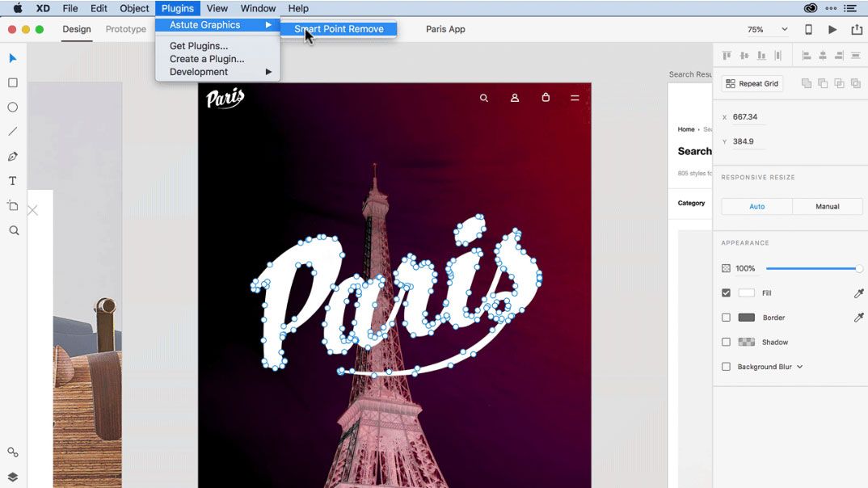Open mobile device preview icon
This screenshot has width=868, height=488.
[x=808, y=29]
